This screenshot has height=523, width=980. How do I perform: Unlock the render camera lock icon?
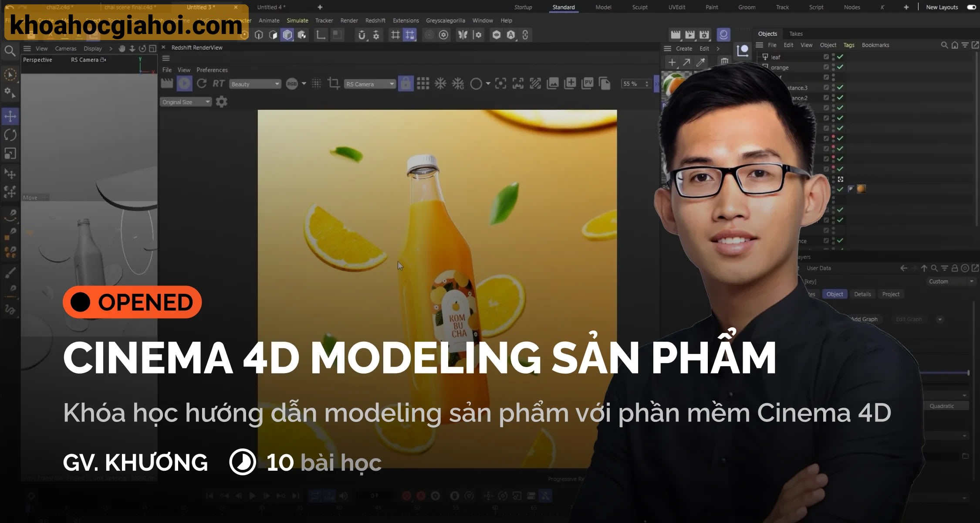point(406,84)
